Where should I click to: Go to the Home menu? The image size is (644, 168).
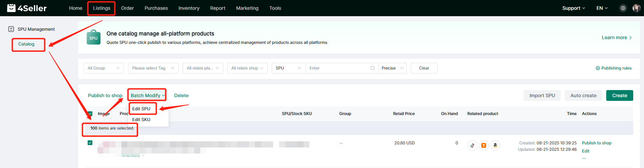[76, 8]
